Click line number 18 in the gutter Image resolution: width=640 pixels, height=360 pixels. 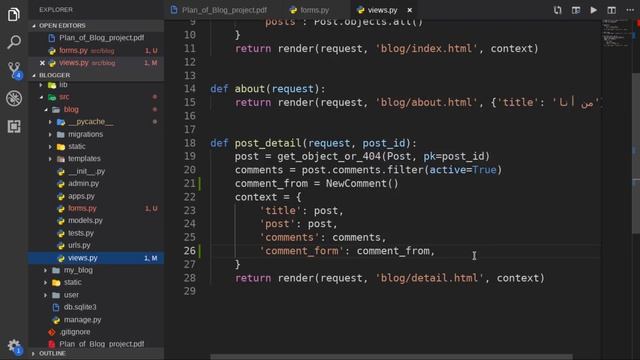[x=190, y=143]
